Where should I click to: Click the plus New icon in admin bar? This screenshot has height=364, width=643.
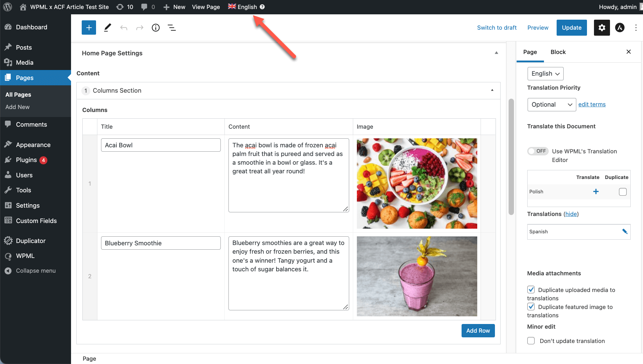coord(166,7)
